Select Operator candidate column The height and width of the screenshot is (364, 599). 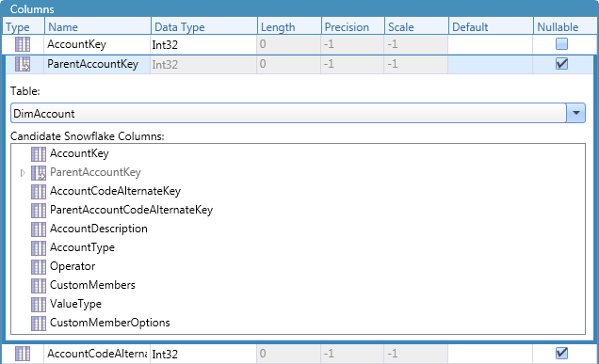click(x=73, y=266)
